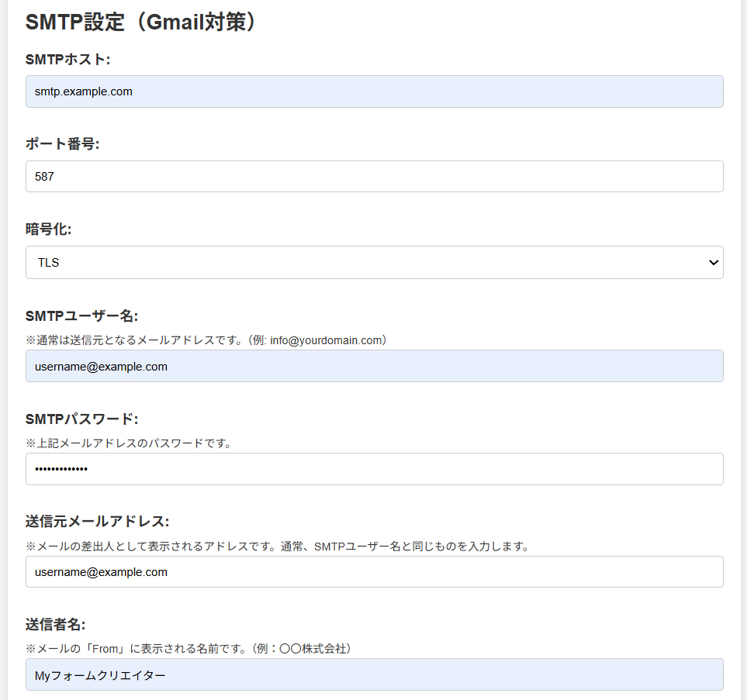This screenshot has height=700, width=747.
Task: Focus the ポート番号 field containing 587
Action: tap(374, 177)
